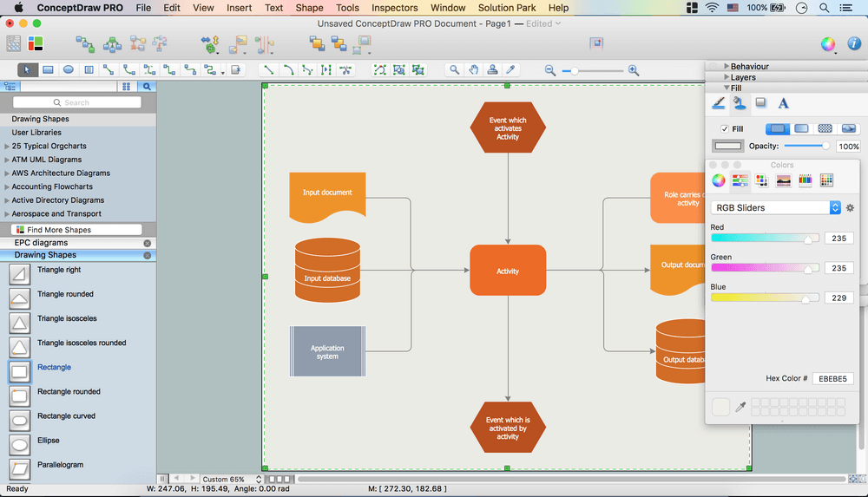
Task: Pick the eyedropper tool in the toolbar
Action: [511, 70]
